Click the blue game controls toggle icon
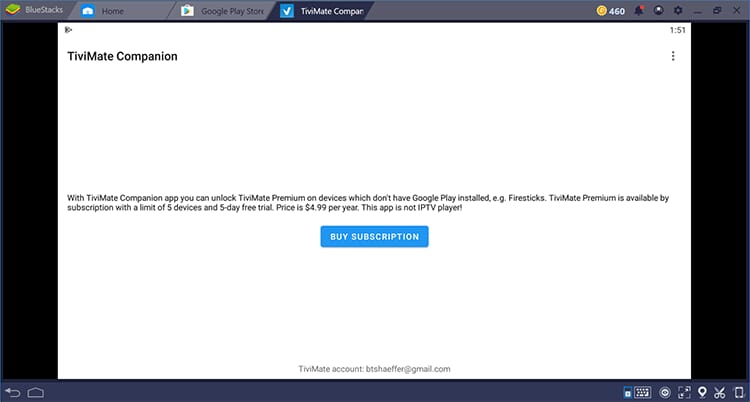The width and height of the screenshot is (750, 402). point(628,393)
